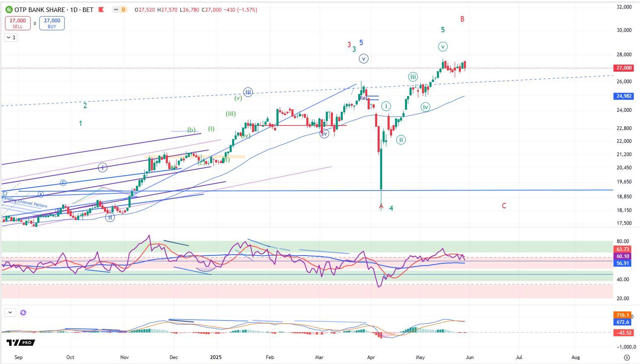Image resolution: width=640 pixels, height=364 pixels.
Task: Click the 27,000 SELL button
Action: tap(17, 23)
